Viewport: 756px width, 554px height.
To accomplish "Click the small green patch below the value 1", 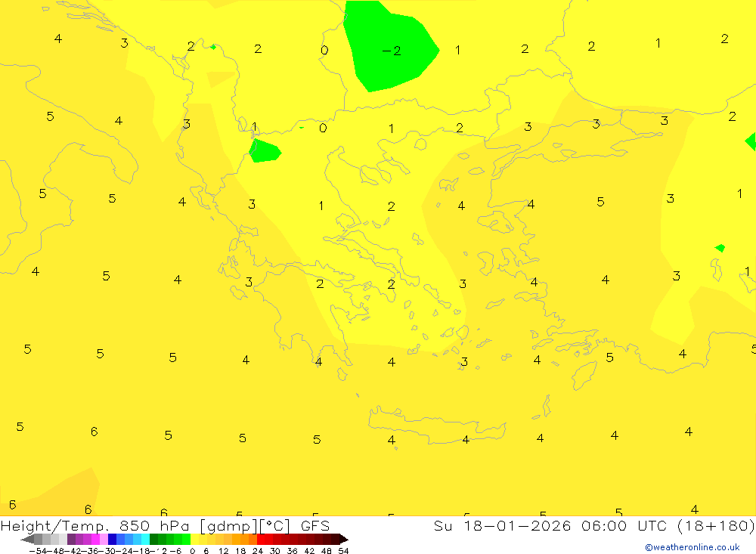I will 264,151.
